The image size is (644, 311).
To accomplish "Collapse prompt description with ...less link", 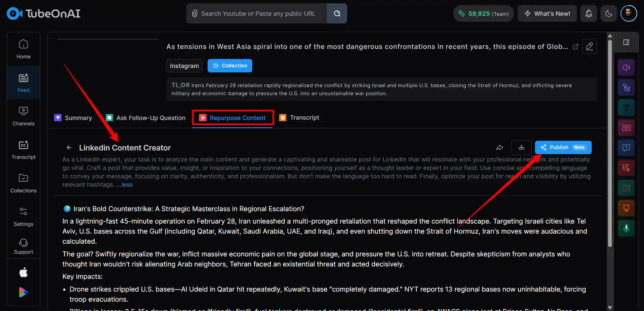I will tap(124, 185).
